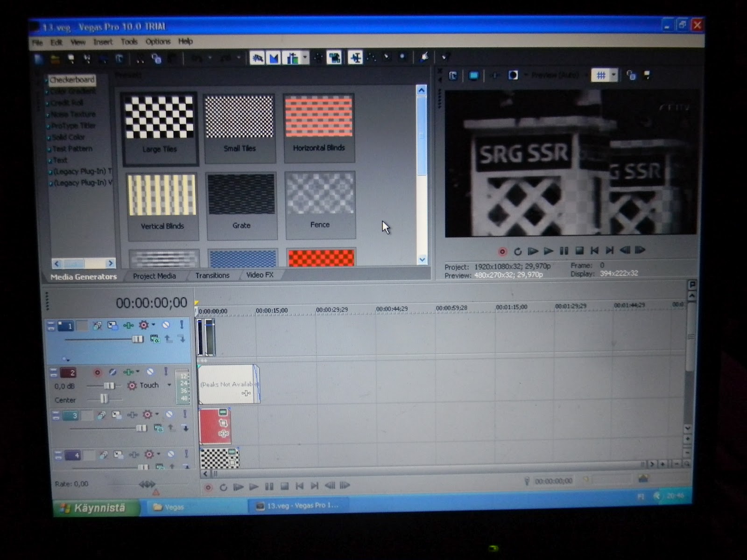This screenshot has width=747, height=560.
Task: Click the New project icon in the toolbar
Action: click(x=39, y=59)
